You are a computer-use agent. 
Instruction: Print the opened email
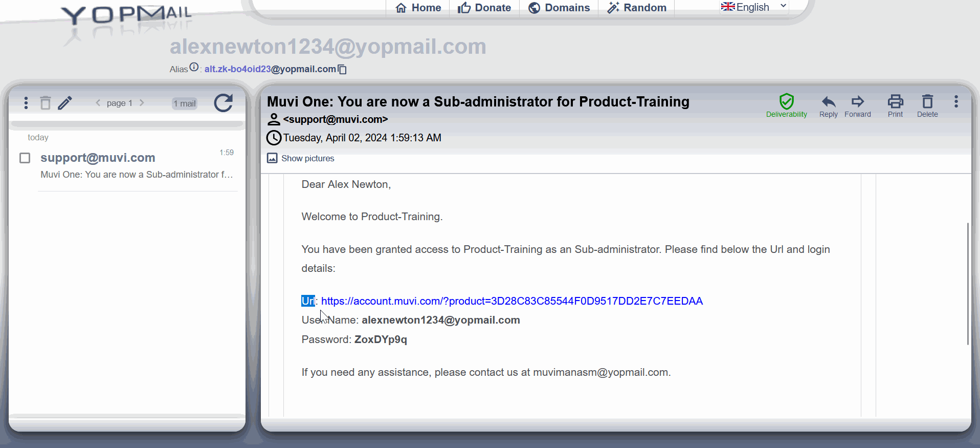click(895, 106)
